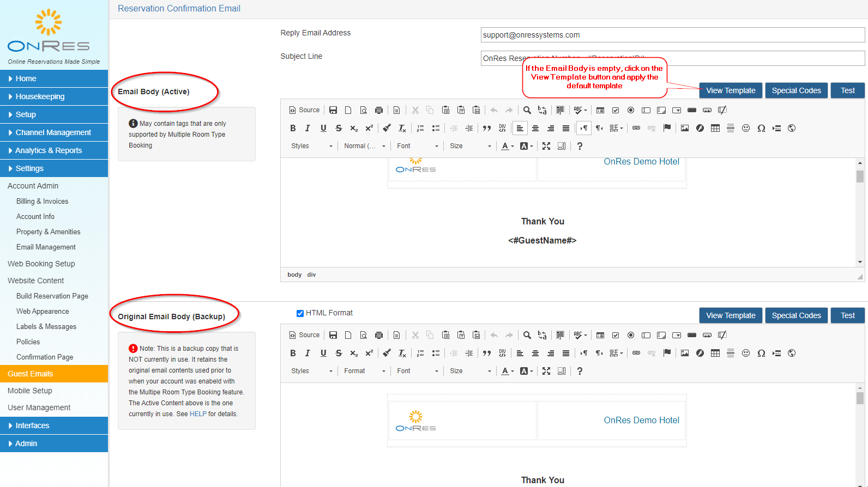This screenshot has height=487, width=868.
Task: Select Guest Emails sidebar item
Action: (54, 374)
